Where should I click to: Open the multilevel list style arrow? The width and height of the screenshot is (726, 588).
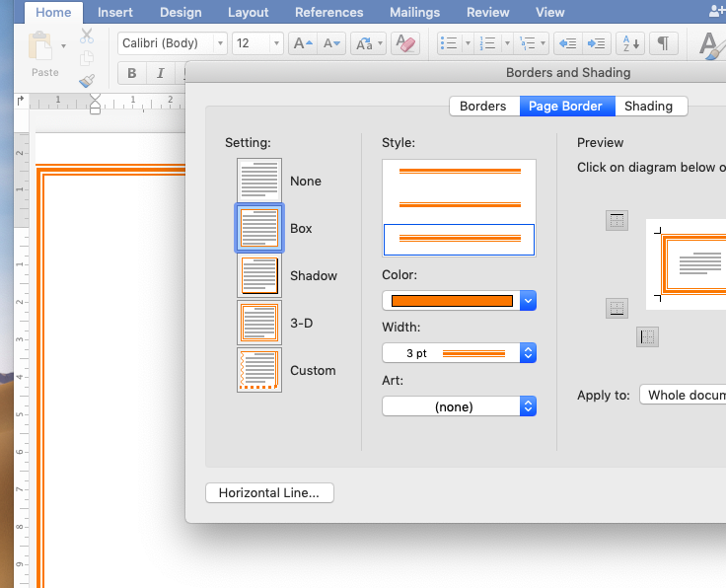tap(544, 43)
